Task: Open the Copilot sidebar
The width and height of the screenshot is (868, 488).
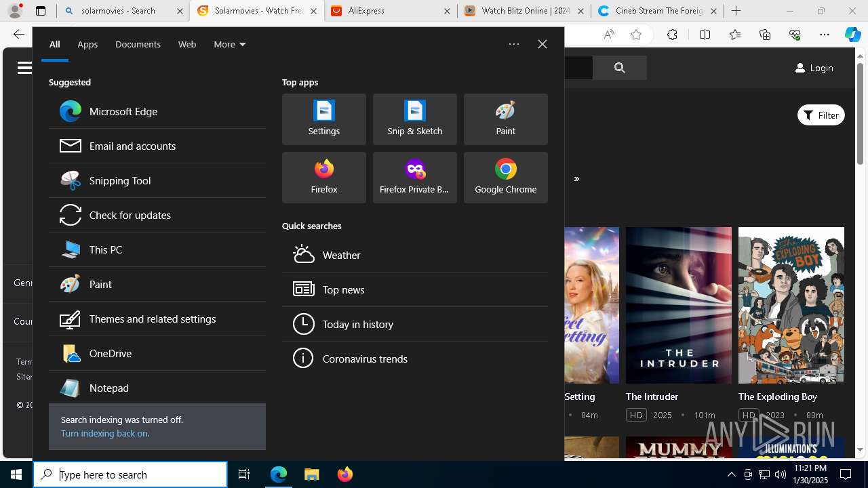Action: 852,35
